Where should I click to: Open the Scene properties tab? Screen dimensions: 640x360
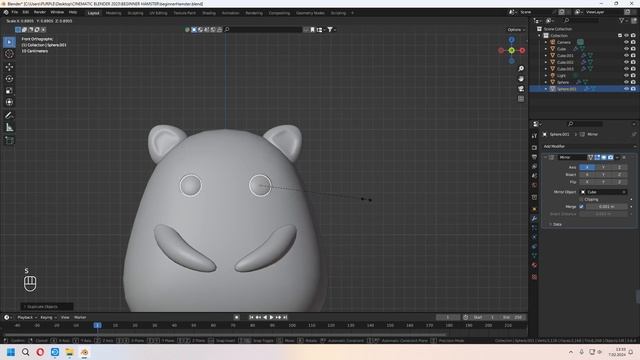(x=534, y=176)
